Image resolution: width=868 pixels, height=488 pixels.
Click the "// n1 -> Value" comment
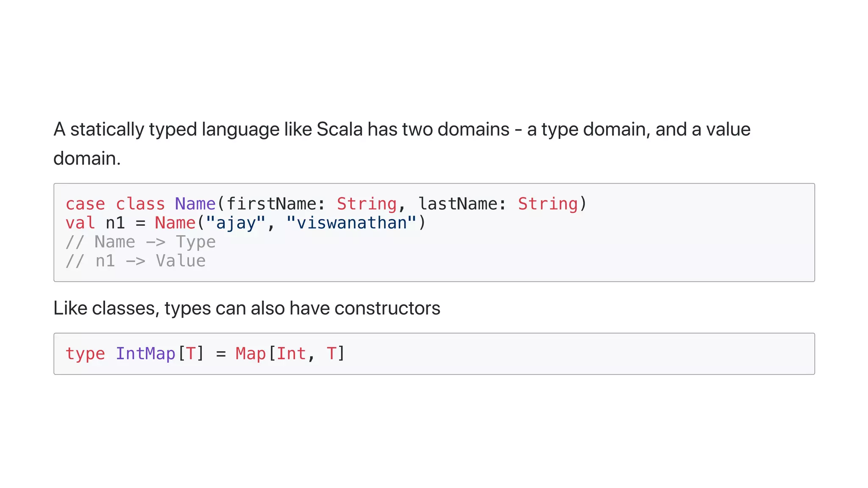(x=136, y=261)
